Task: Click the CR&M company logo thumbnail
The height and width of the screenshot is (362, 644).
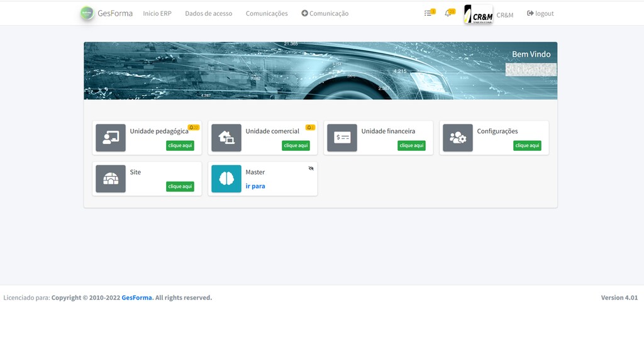Action: coord(478,14)
